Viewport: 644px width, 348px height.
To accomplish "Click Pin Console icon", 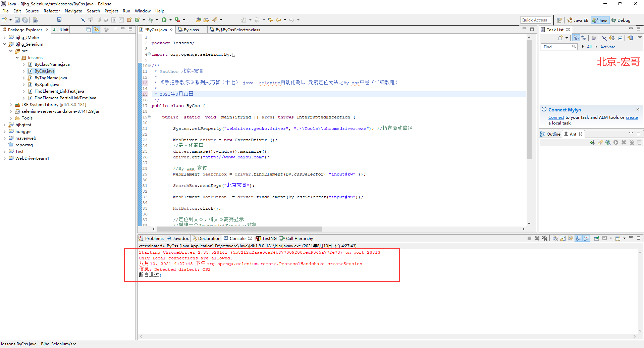I will click(x=597, y=239).
